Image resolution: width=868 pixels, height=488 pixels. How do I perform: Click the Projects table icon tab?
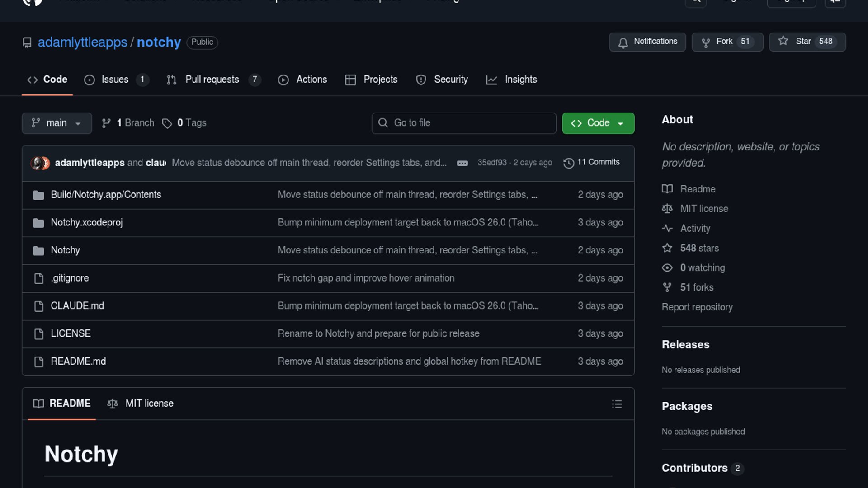[350, 80]
